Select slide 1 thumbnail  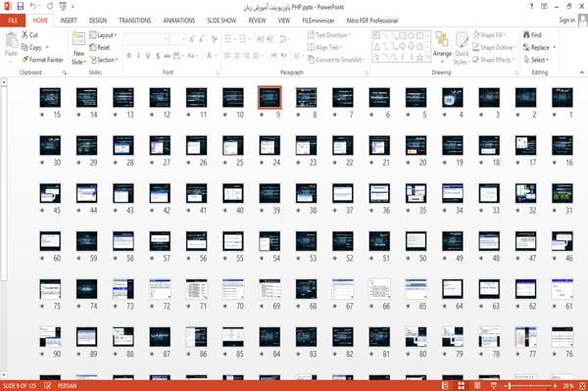563,97
